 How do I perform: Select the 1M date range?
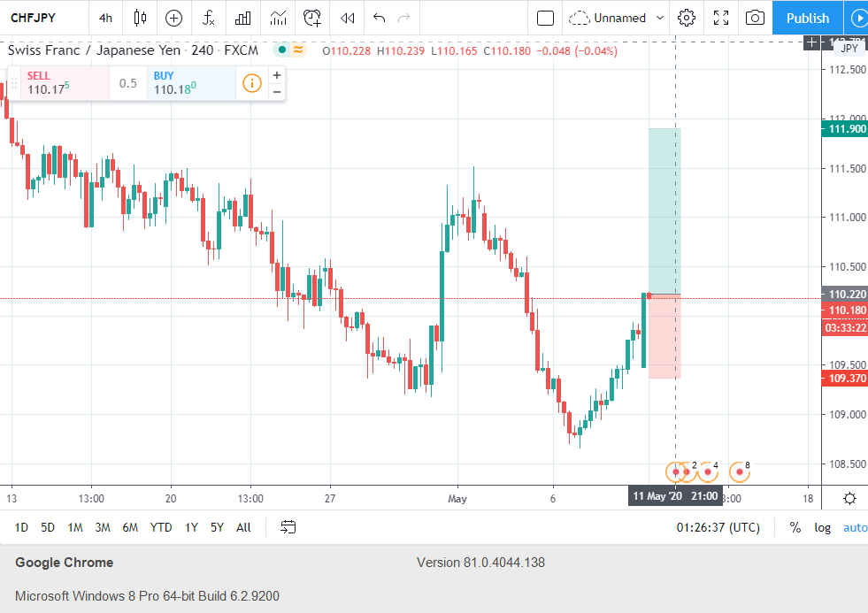[x=74, y=527]
